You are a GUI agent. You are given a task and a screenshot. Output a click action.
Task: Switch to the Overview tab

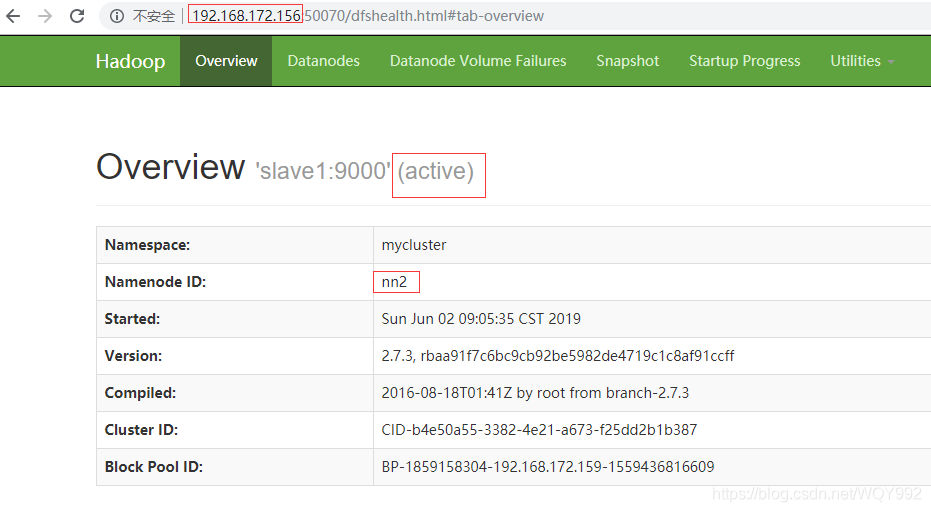click(226, 61)
